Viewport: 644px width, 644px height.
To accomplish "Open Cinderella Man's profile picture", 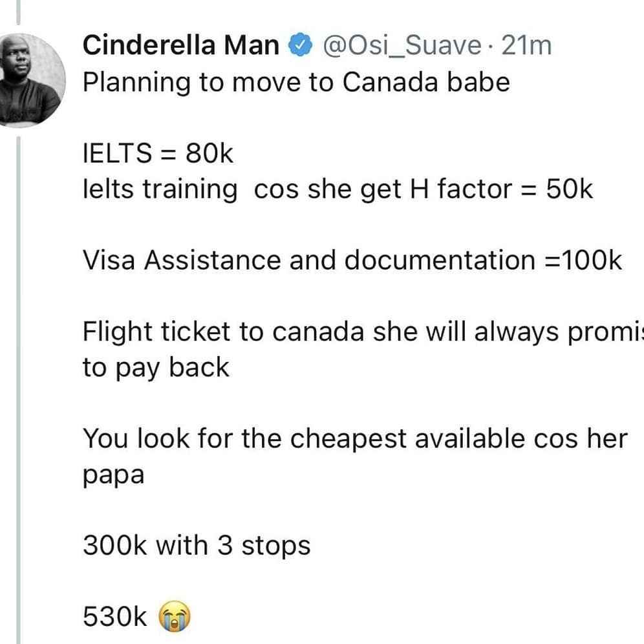I will click(x=30, y=80).
